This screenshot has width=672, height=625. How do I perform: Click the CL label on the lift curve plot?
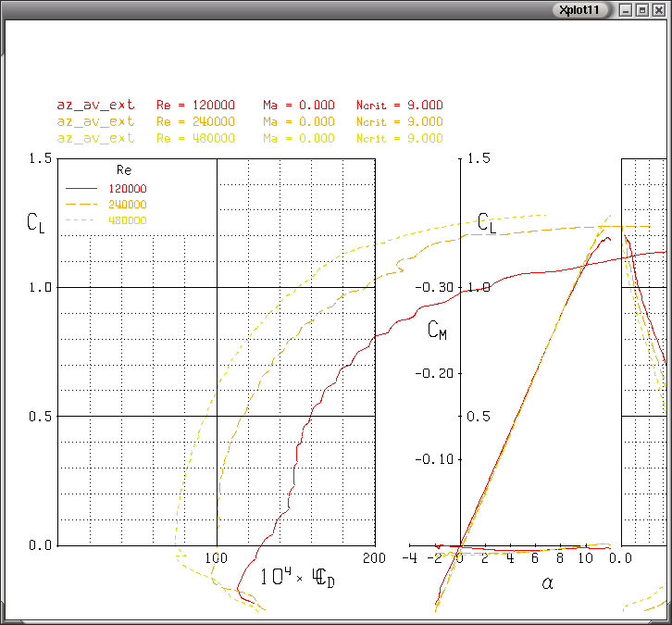(x=487, y=223)
